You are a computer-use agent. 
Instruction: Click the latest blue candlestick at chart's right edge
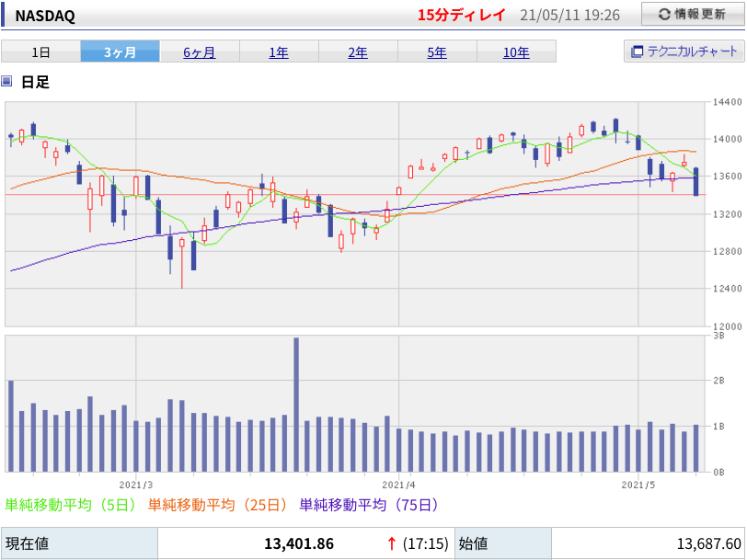pos(696,181)
